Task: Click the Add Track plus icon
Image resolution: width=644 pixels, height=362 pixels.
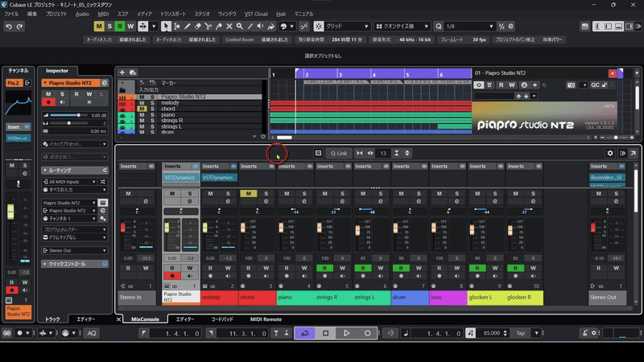Action: pos(122,72)
